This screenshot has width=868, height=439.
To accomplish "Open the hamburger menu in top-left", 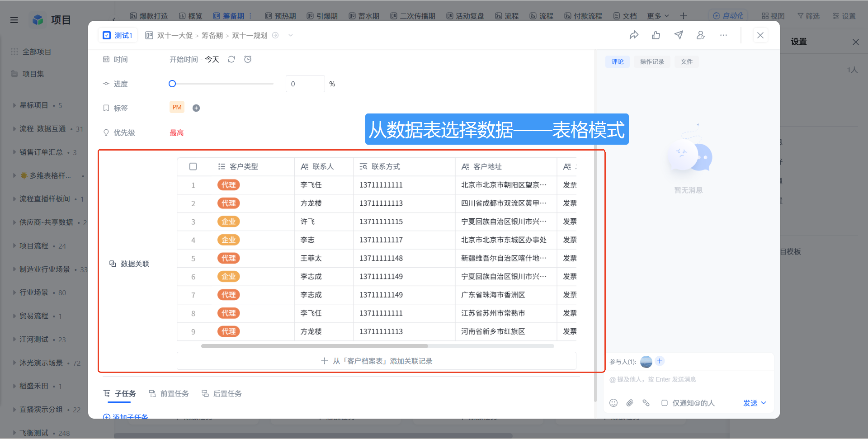I will 14,20.
